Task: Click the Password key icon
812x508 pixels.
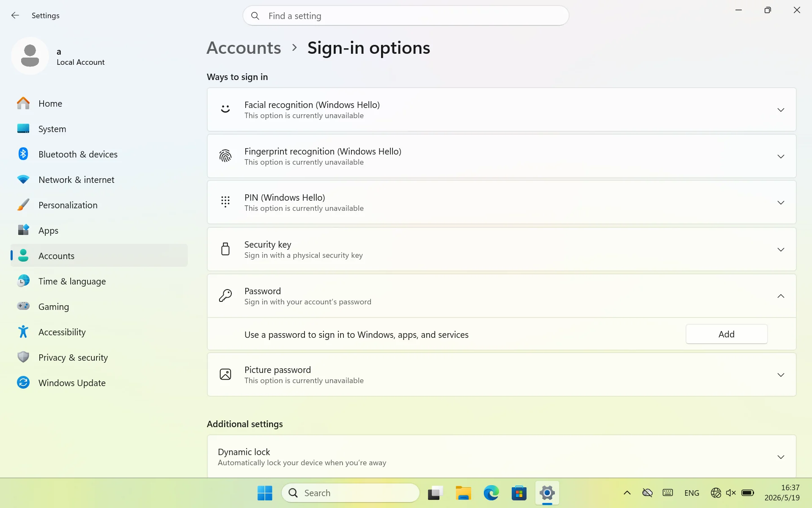Action: 225,295
